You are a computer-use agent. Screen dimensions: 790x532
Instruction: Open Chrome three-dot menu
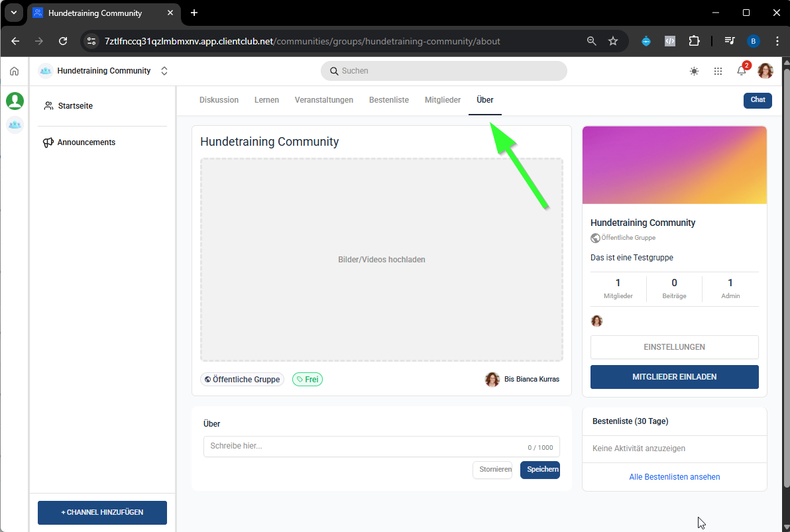pyautogui.click(x=777, y=41)
